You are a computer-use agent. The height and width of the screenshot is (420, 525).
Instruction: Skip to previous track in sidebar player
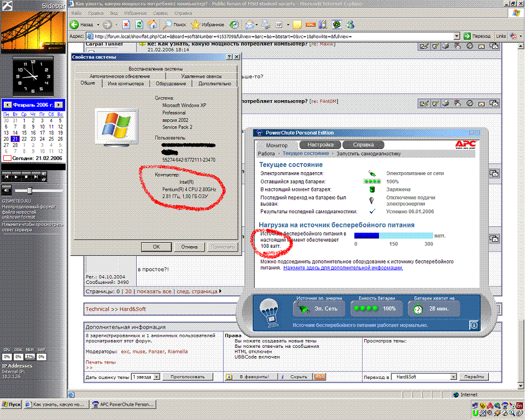pos(6,177)
